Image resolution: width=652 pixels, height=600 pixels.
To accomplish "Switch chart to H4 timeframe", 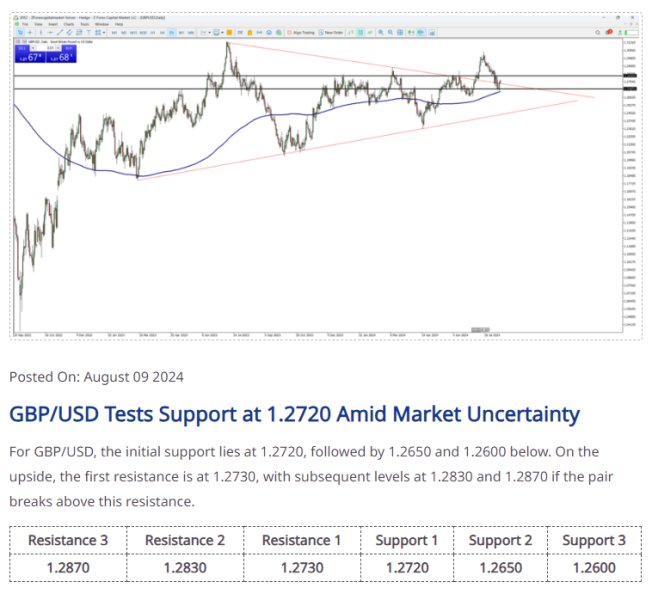I will point(162,32).
